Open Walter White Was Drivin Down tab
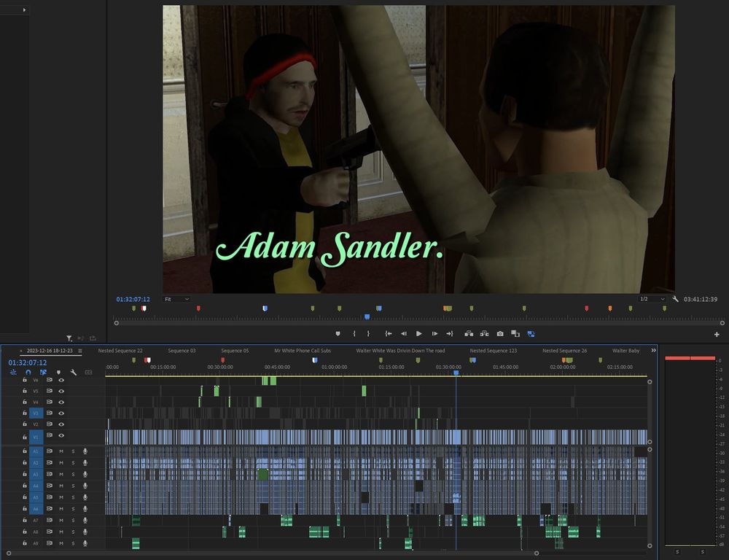Image resolution: width=729 pixels, height=560 pixels. (400, 351)
